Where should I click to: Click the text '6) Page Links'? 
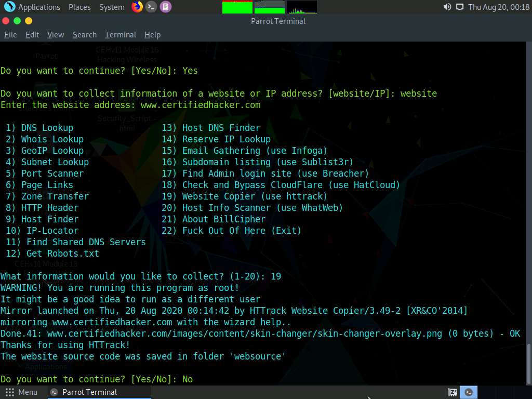39,185
